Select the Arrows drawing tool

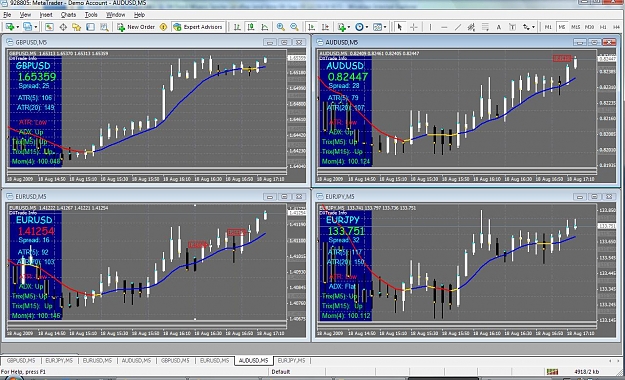click(527, 27)
